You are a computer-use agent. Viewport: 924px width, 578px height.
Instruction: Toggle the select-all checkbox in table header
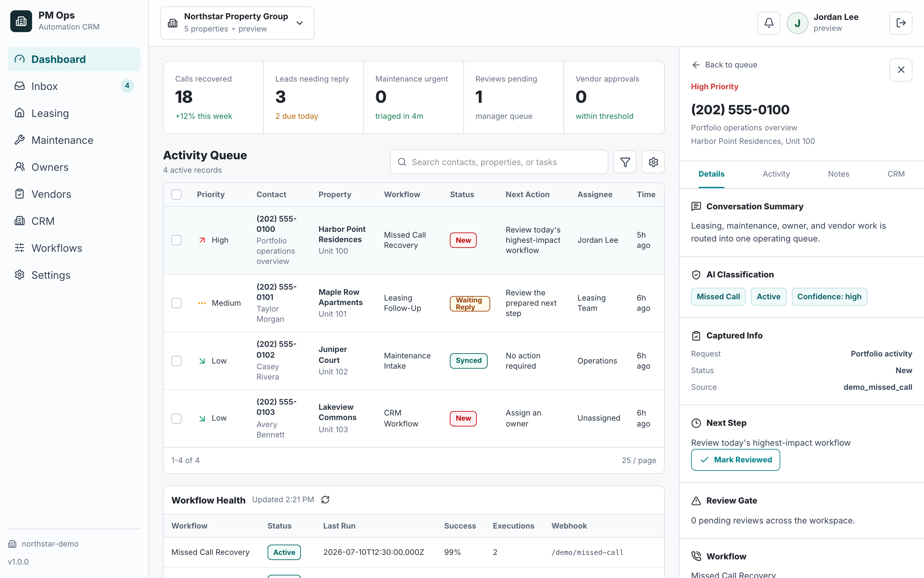176,195
